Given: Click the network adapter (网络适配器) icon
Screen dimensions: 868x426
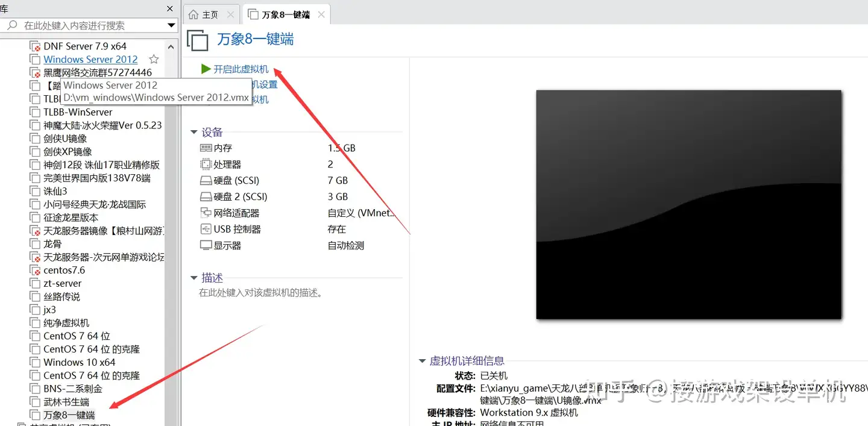Looking at the screenshot, I should pos(206,213).
